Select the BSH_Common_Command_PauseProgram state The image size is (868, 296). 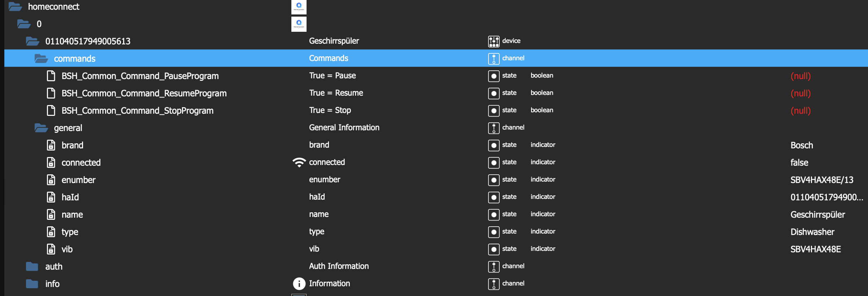[x=140, y=76]
